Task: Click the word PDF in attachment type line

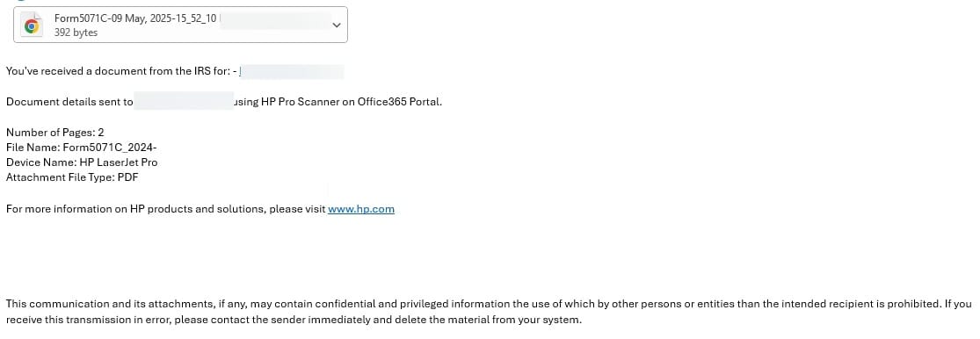Action: point(128,177)
